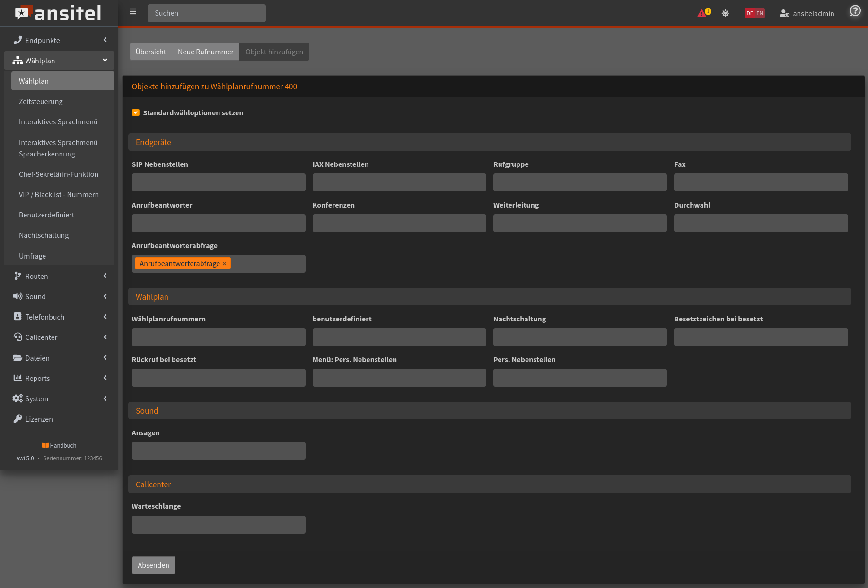Click the ansitel logo
Screen dimensions: 868x588
point(59,13)
